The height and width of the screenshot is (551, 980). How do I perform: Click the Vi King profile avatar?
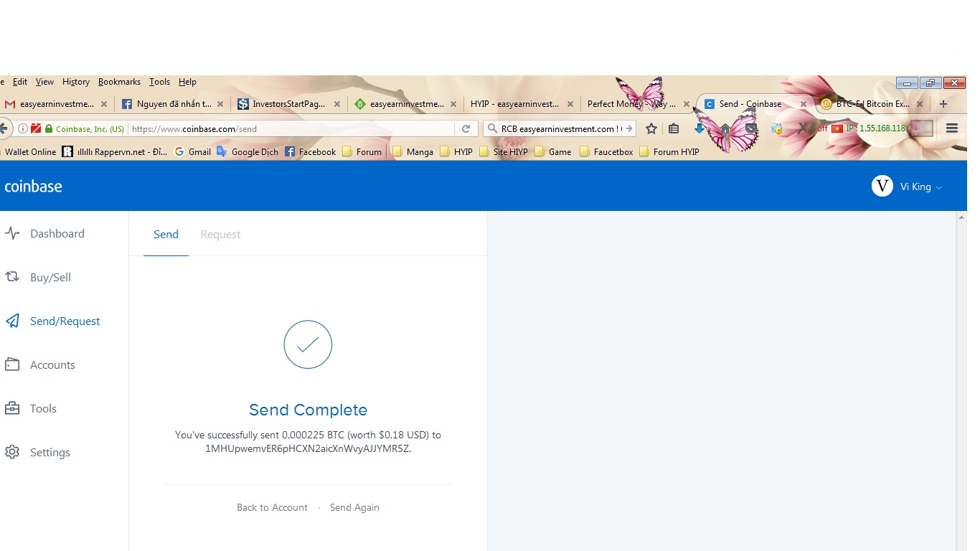(x=882, y=186)
